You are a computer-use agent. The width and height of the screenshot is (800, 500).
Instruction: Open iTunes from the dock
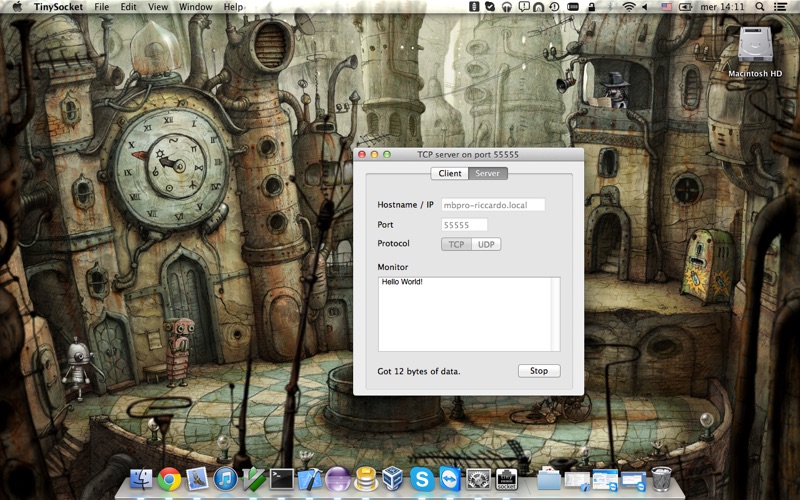[x=225, y=480]
